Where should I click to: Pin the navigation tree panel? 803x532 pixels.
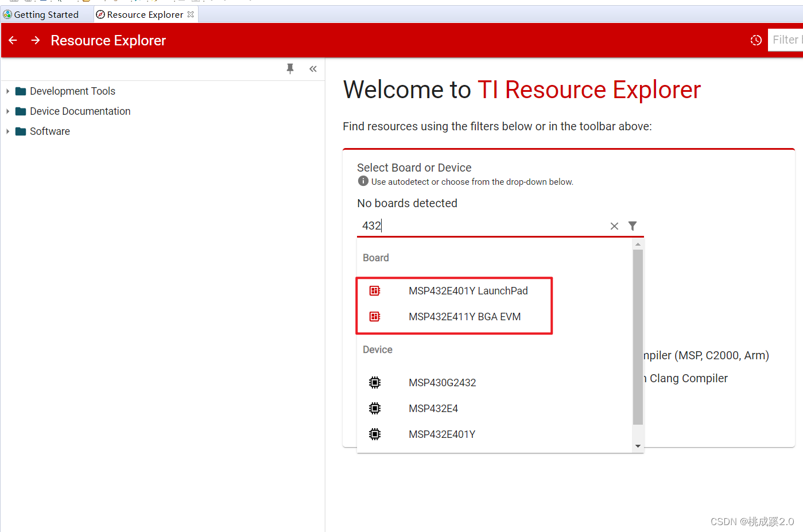290,69
